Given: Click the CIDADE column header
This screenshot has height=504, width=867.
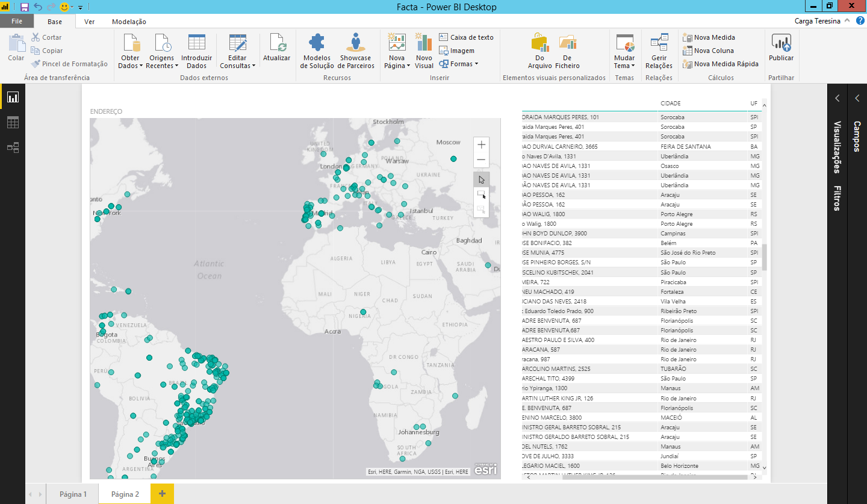Looking at the screenshot, I should click(670, 104).
